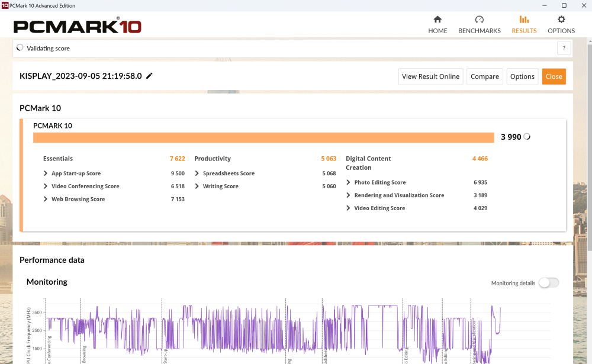
Task: Expand the Spreadsheets Score details
Action: click(197, 173)
